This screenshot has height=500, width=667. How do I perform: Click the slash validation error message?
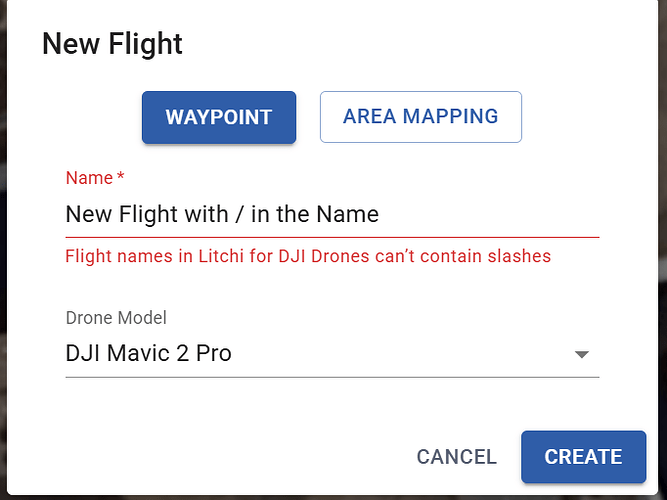(x=308, y=256)
